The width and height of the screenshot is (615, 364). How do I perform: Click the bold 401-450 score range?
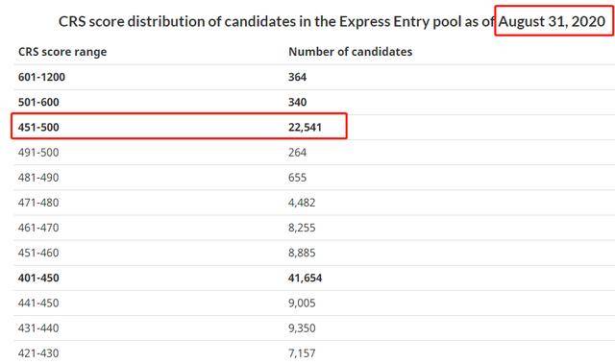(x=38, y=278)
